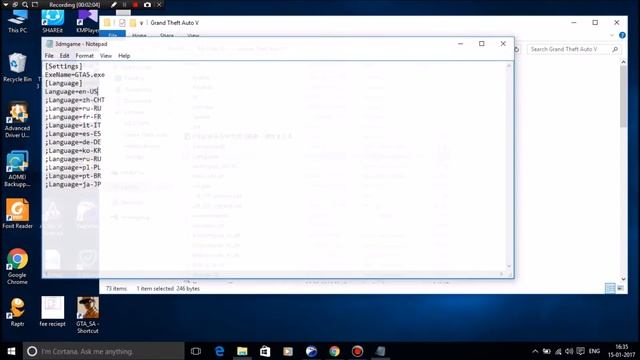640x360 pixels.
Task: Take a screenshot with the camera icon
Action: pyautogui.click(x=147, y=4)
